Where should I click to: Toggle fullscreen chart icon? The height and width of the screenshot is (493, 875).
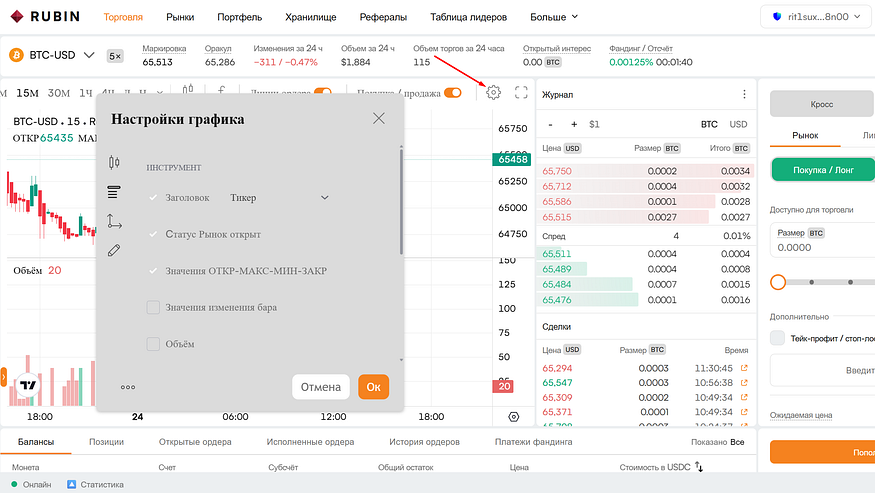click(x=521, y=92)
